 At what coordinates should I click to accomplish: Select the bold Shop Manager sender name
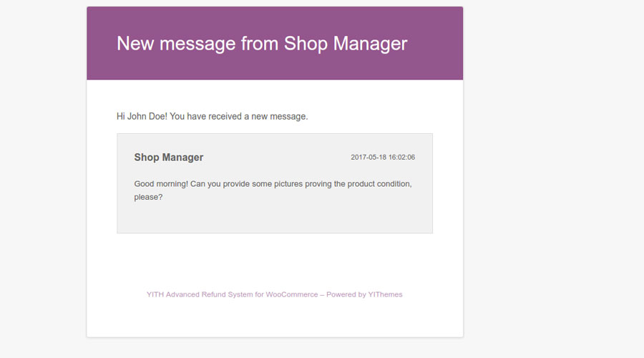point(169,158)
